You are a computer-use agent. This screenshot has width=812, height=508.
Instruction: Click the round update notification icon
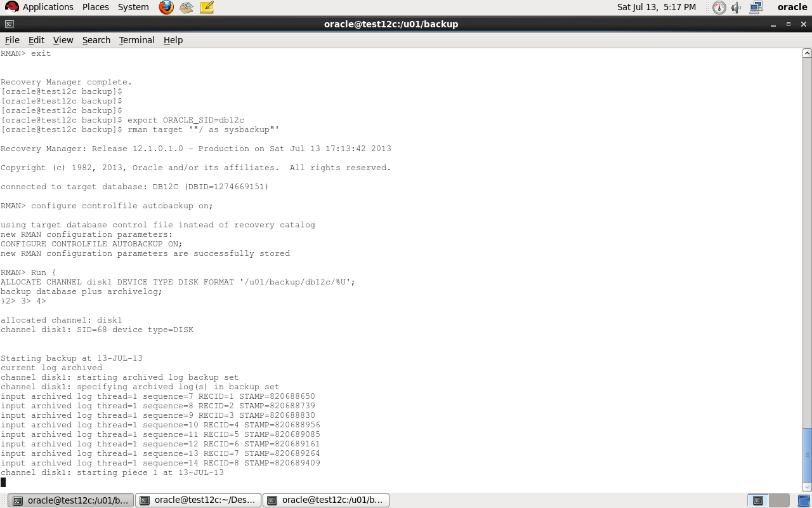point(719,8)
